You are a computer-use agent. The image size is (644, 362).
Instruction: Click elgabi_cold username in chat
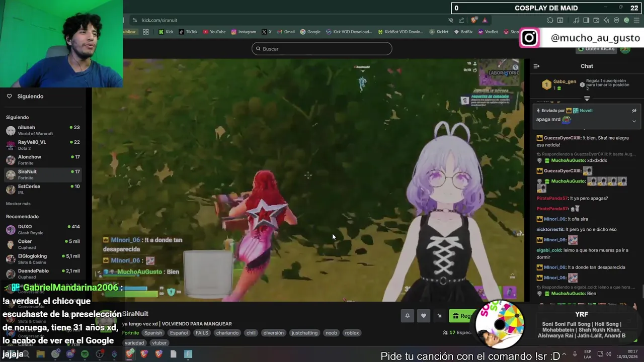(549, 250)
